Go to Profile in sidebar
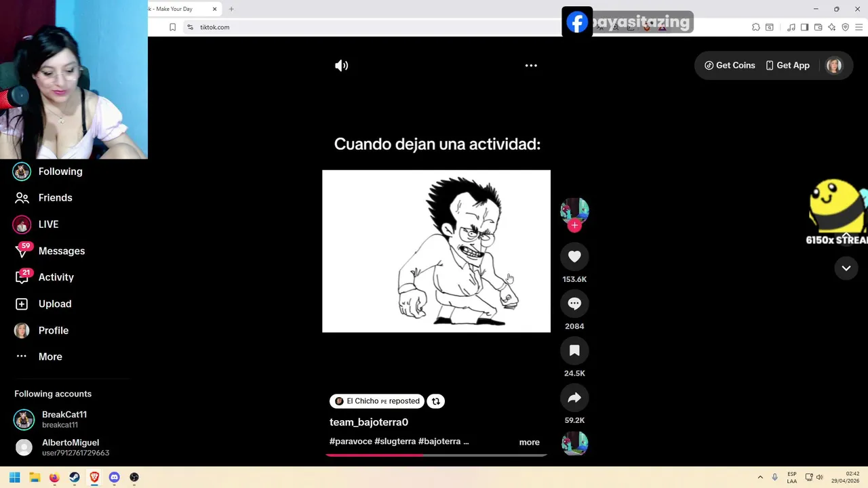 pos(54,331)
